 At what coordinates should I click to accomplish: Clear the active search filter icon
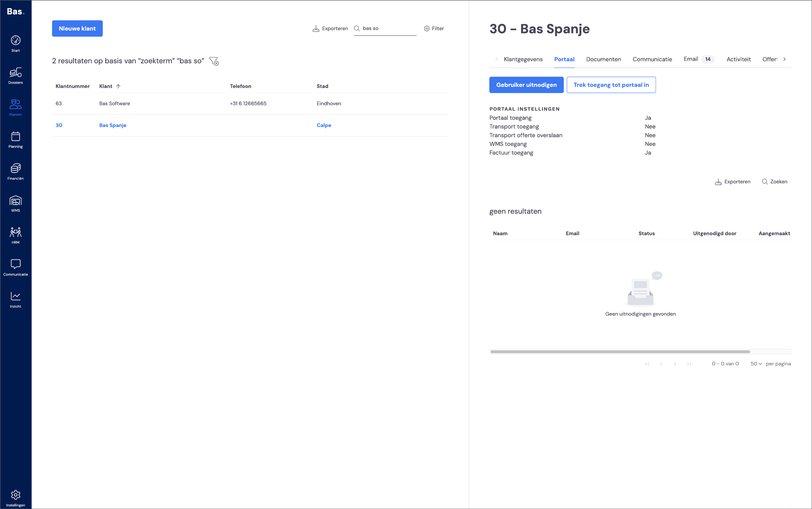click(x=214, y=61)
